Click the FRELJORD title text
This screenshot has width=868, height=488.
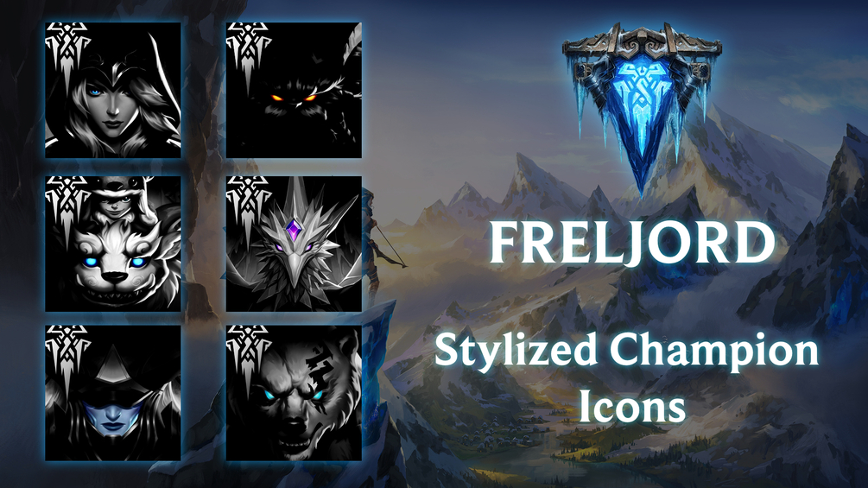[631, 243]
